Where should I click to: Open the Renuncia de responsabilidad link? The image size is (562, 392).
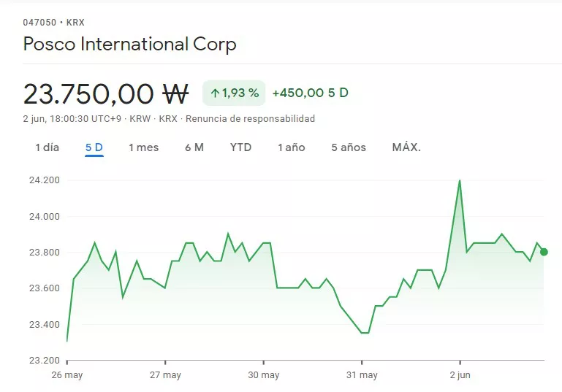[x=250, y=118]
